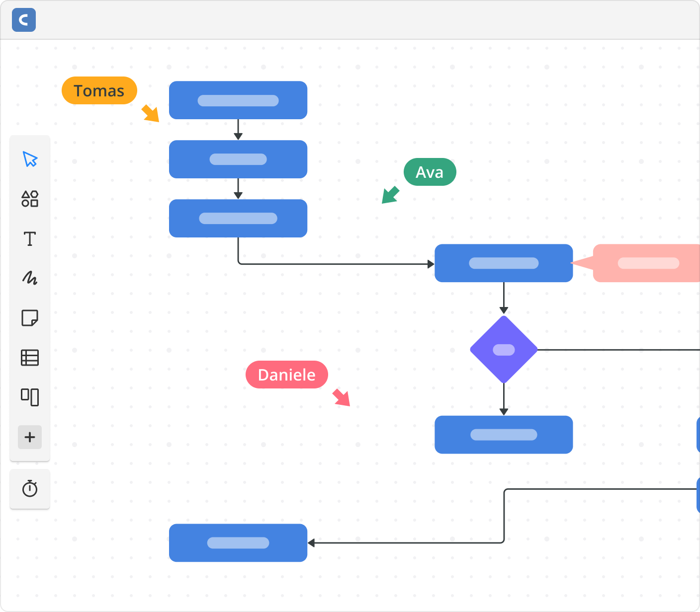Click Tomas's orange cursor arrow

pos(151,113)
